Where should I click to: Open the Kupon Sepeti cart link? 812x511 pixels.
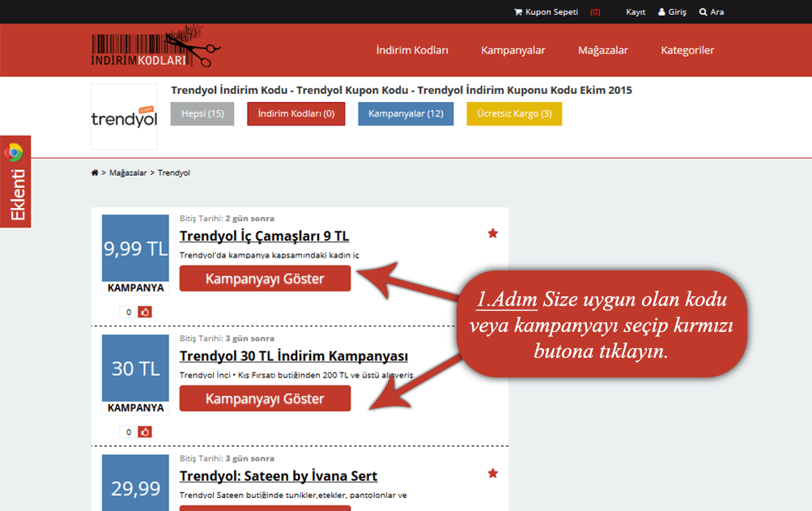pos(546,12)
